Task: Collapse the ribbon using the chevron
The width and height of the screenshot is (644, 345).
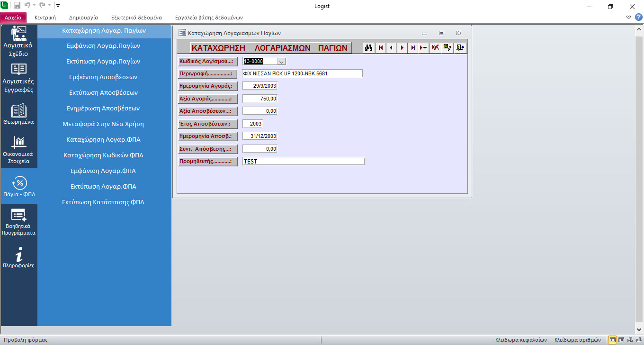Action: (x=628, y=17)
